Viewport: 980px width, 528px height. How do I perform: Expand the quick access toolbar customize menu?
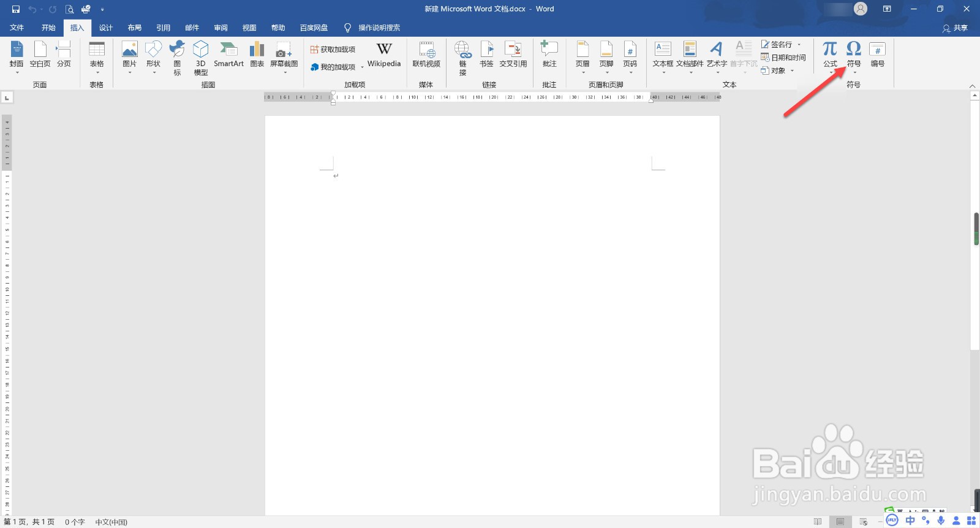pos(102,9)
